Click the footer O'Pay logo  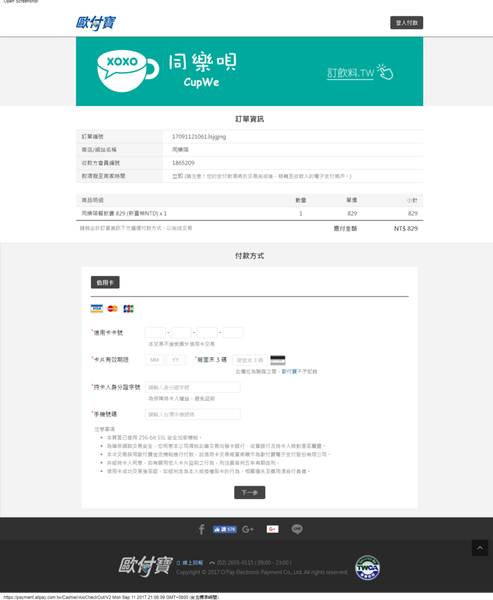point(145,566)
